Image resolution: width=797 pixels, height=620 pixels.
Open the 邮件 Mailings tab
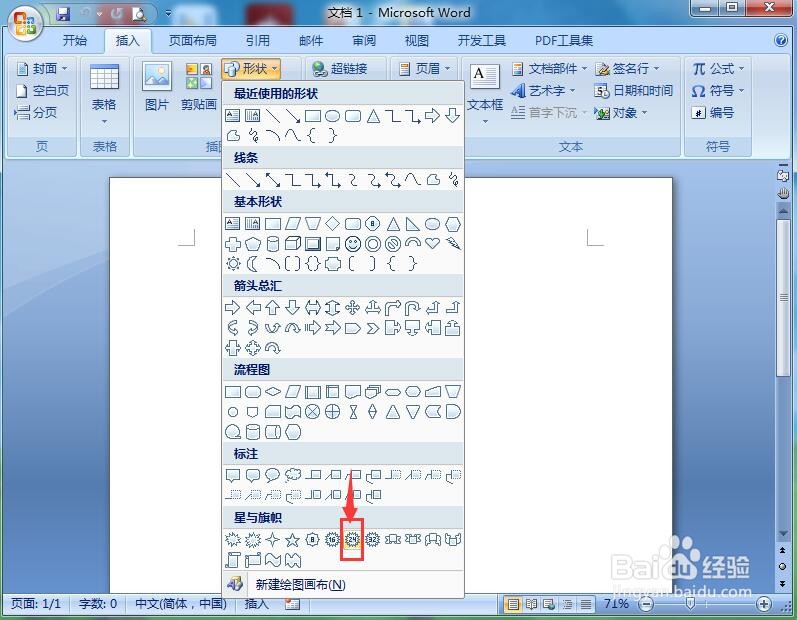tap(311, 40)
